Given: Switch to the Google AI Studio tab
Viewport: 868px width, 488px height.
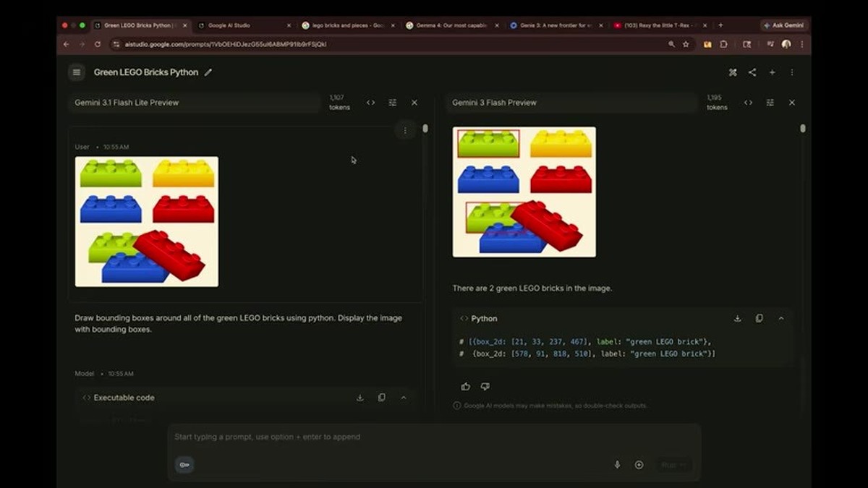Looking at the screenshot, I should 244,25.
